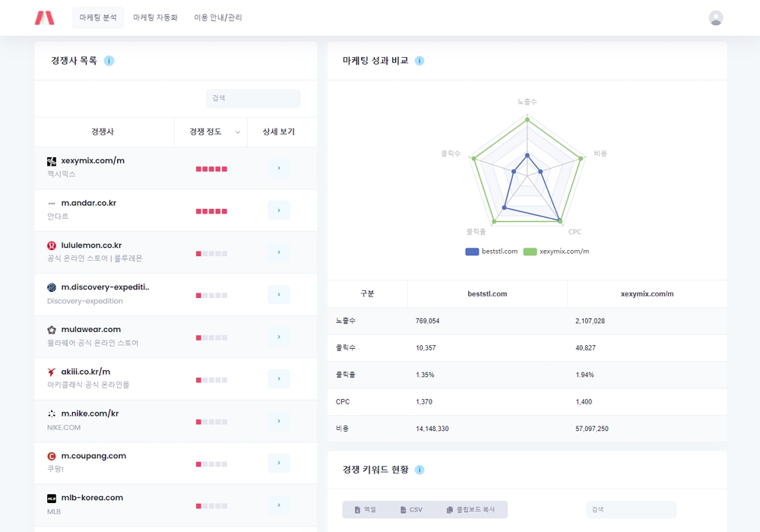Switch to 마케팅 자동화 tab
This screenshot has height=532, width=760.
[x=155, y=17]
